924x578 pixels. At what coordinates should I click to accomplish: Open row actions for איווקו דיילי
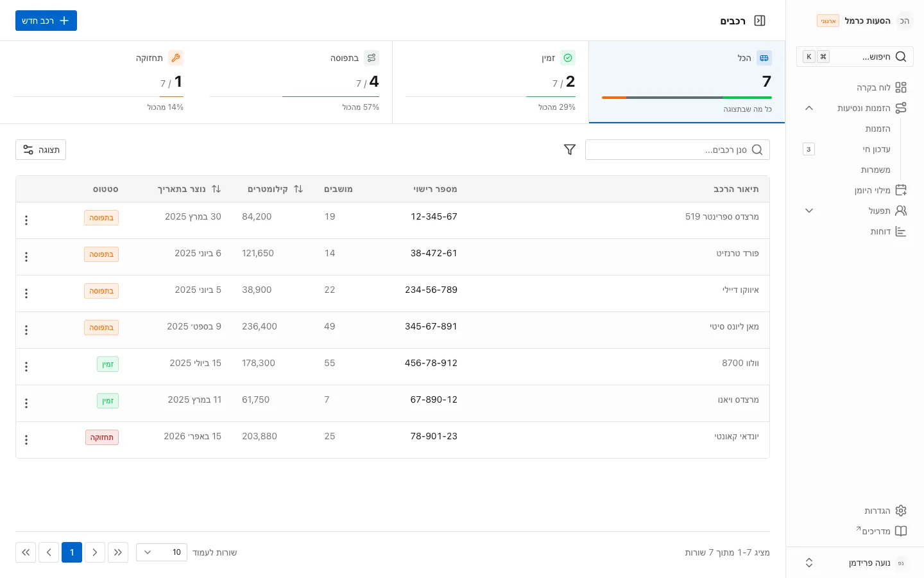point(26,293)
